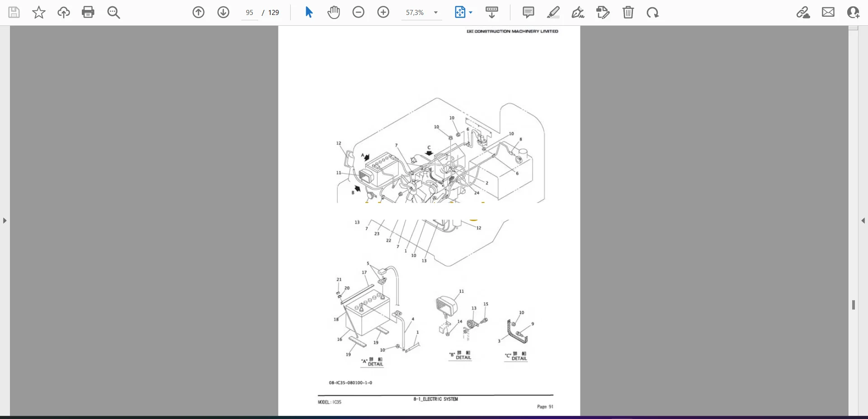Toggle the hand pan tool

point(334,12)
